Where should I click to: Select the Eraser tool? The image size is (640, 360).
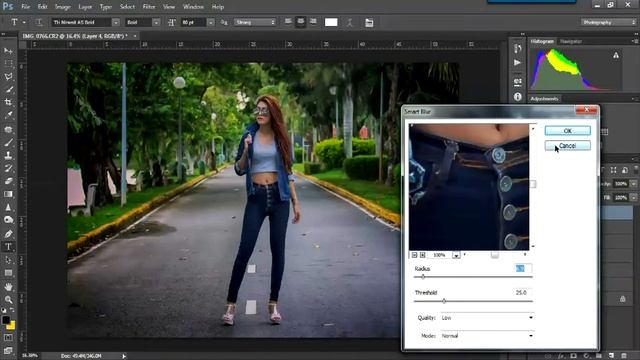(x=8, y=181)
